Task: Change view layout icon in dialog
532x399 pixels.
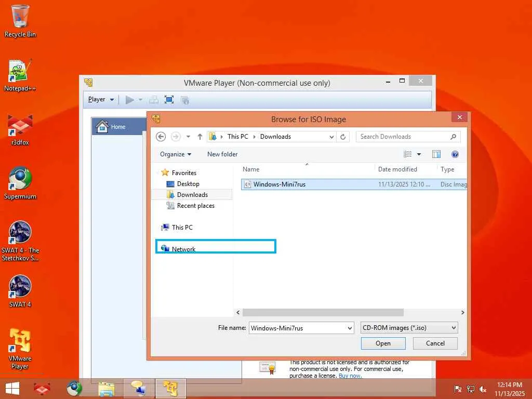Action: point(407,154)
